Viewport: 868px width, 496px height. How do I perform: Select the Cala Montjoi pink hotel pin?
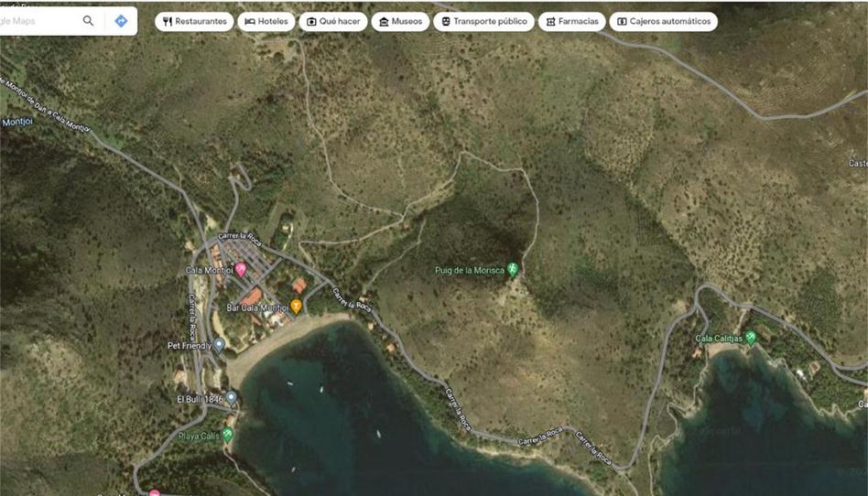241,269
